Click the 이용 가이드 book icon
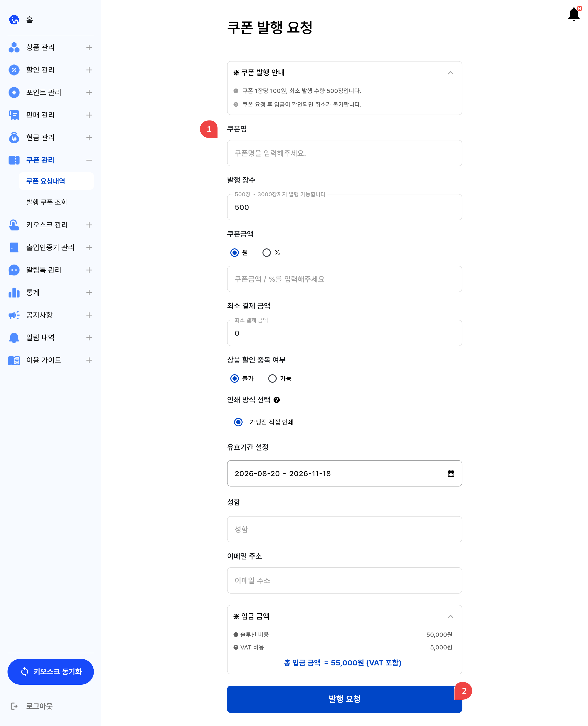Viewport: 588px width, 726px height. pos(14,360)
